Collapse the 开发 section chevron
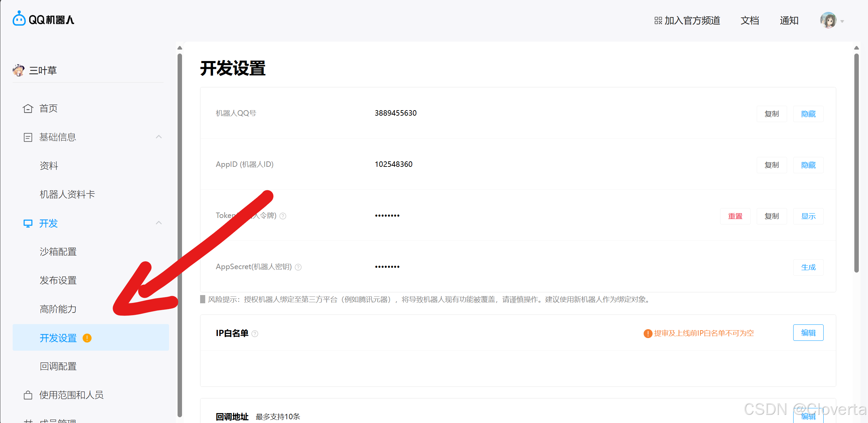868x423 pixels. (x=159, y=223)
